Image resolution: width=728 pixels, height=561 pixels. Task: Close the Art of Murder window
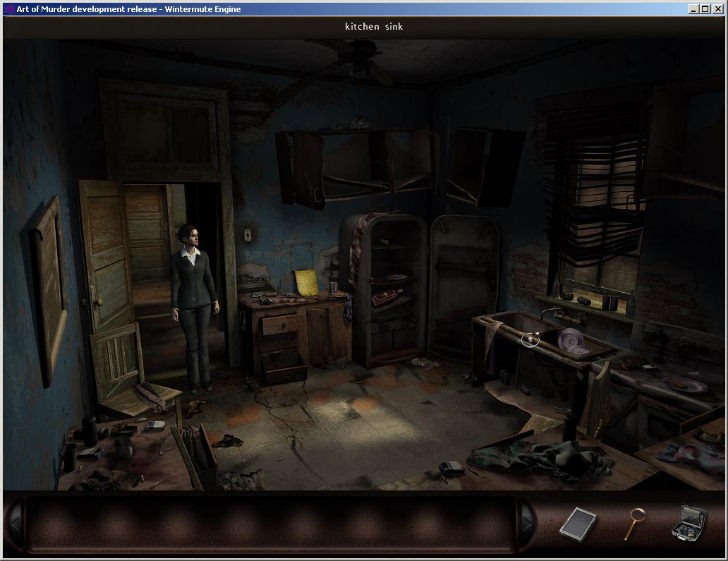[718, 9]
